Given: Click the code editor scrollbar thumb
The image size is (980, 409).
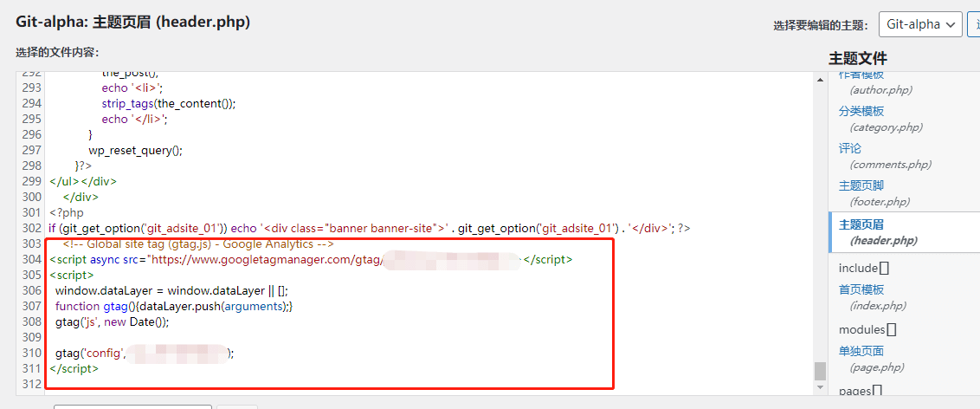Looking at the screenshot, I should [820, 371].
